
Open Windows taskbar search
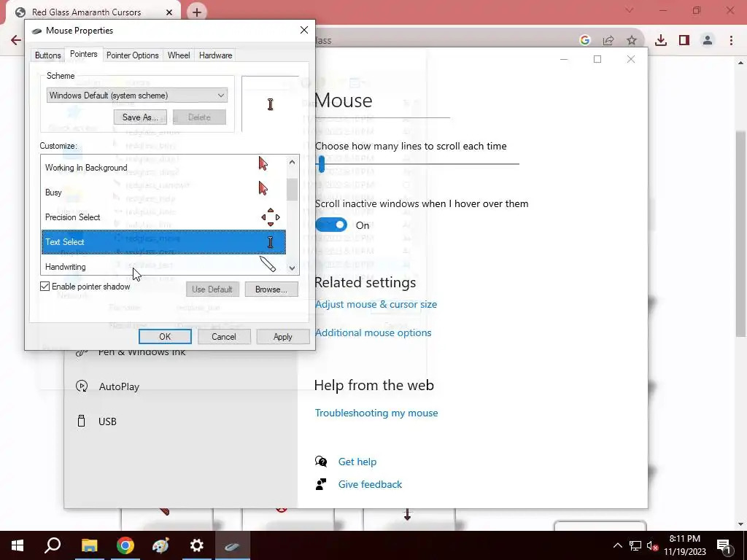coord(53,545)
